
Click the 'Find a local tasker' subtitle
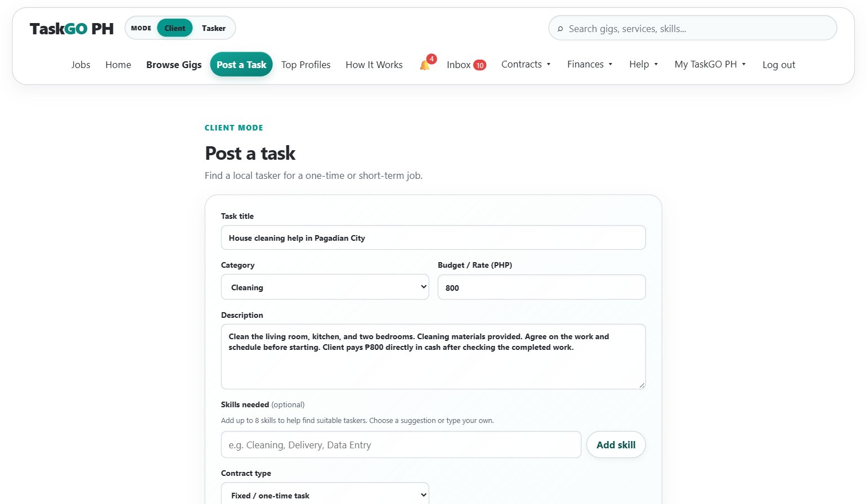(313, 175)
